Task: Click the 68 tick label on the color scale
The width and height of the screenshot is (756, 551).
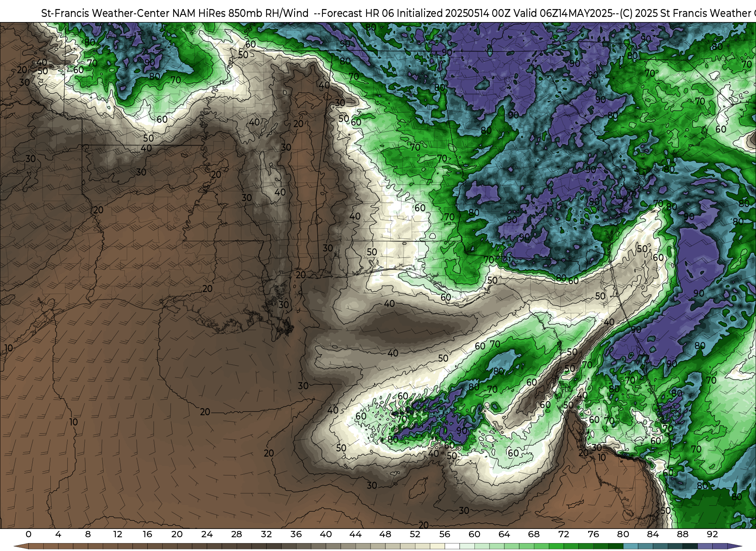Action: coord(534,534)
